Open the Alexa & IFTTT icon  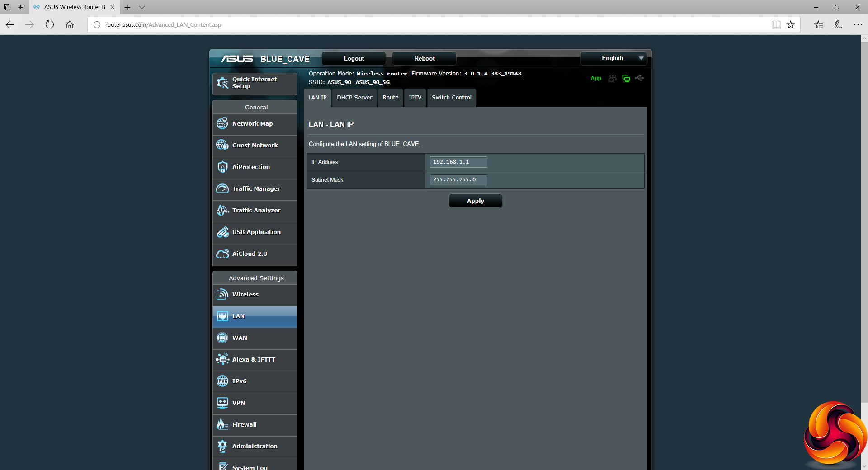[x=222, y=359]
